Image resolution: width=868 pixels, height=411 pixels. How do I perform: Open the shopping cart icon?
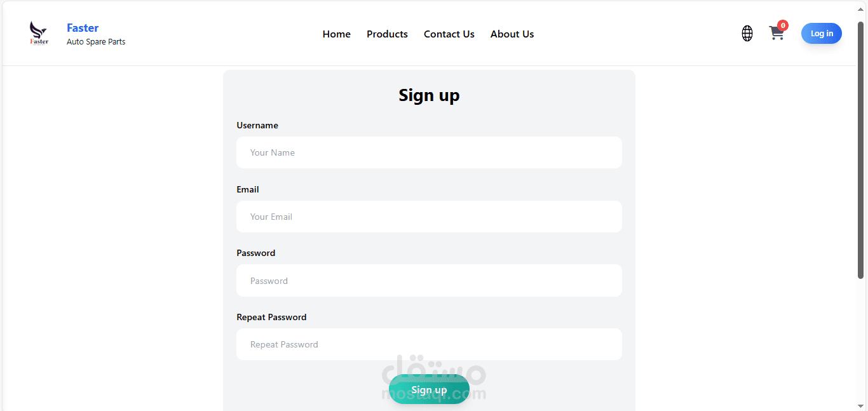tap(776, 34)
